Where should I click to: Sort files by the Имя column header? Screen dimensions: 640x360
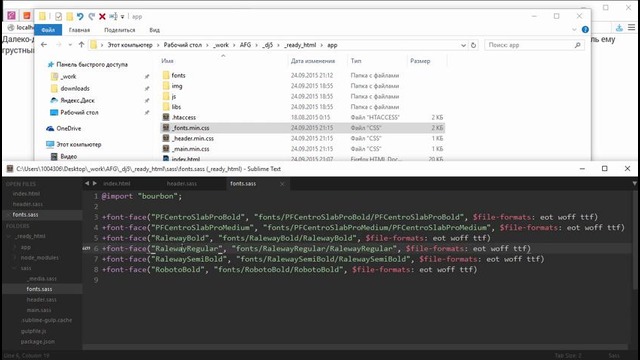pyautogui.click(x=167, y=61)
